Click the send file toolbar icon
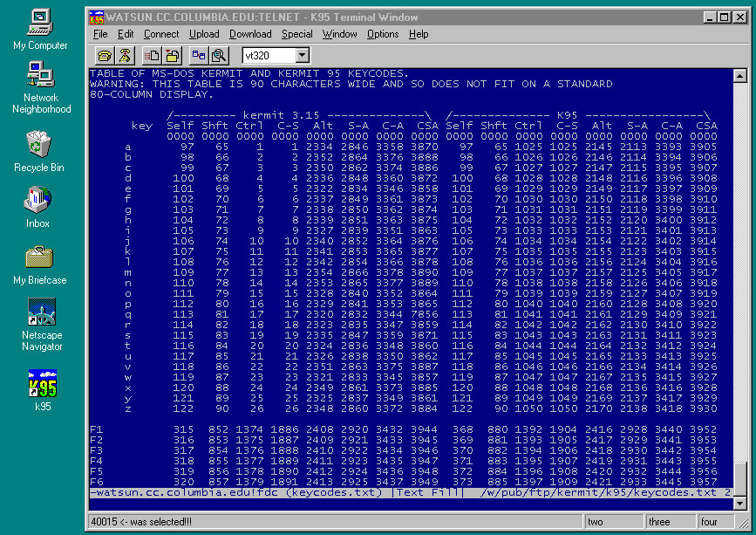756x535 pixels. [x=153, y=56]
